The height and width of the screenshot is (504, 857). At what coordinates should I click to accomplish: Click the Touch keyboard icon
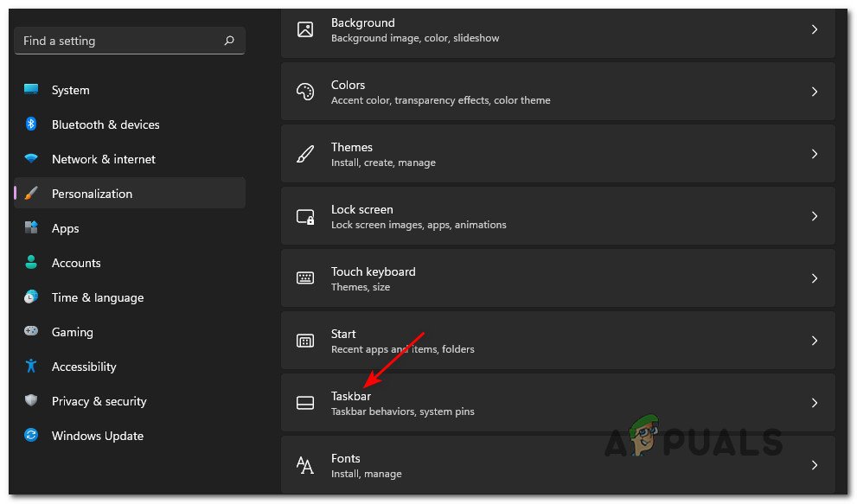click(305, 278)
